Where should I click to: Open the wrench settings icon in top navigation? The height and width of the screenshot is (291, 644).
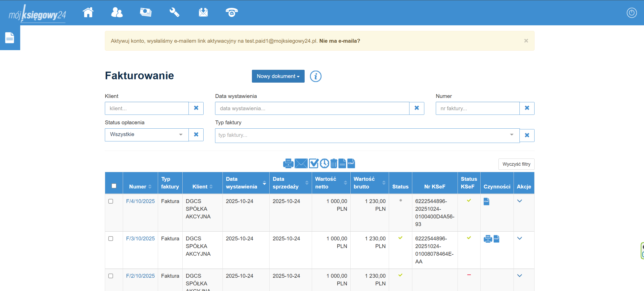174,12
